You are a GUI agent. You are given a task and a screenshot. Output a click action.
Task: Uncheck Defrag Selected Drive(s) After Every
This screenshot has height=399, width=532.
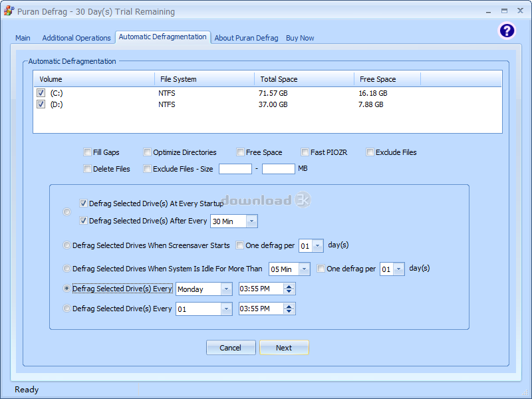point(83,221)
